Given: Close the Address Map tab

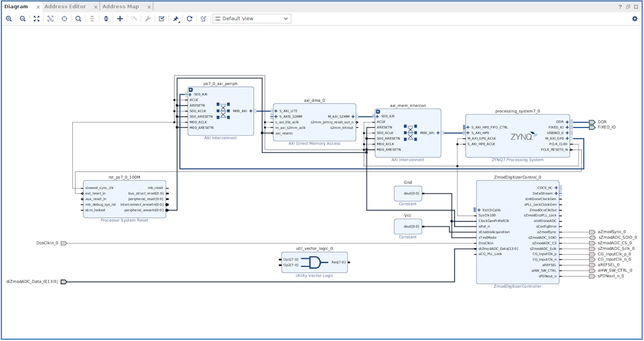Looking at the screenshot, I should click(x=149, y=7).
